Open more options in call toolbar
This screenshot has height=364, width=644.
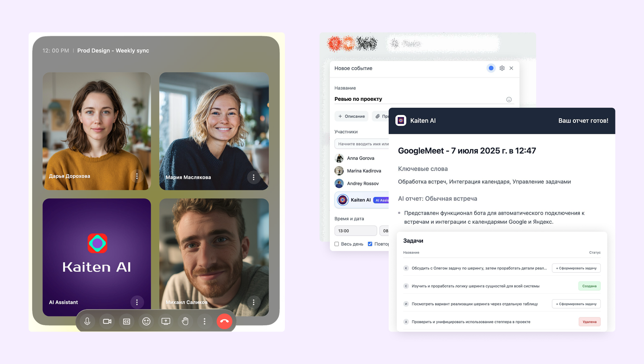point(204,321)
